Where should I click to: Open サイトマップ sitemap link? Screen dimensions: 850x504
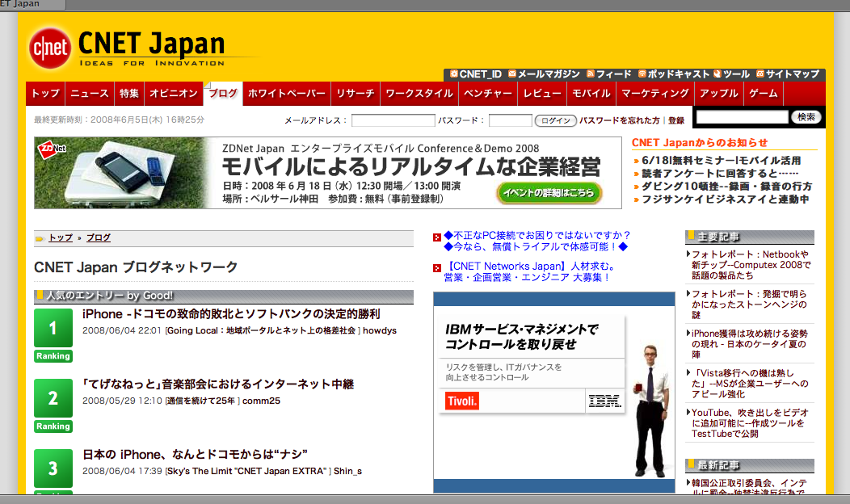click(789, 73)
